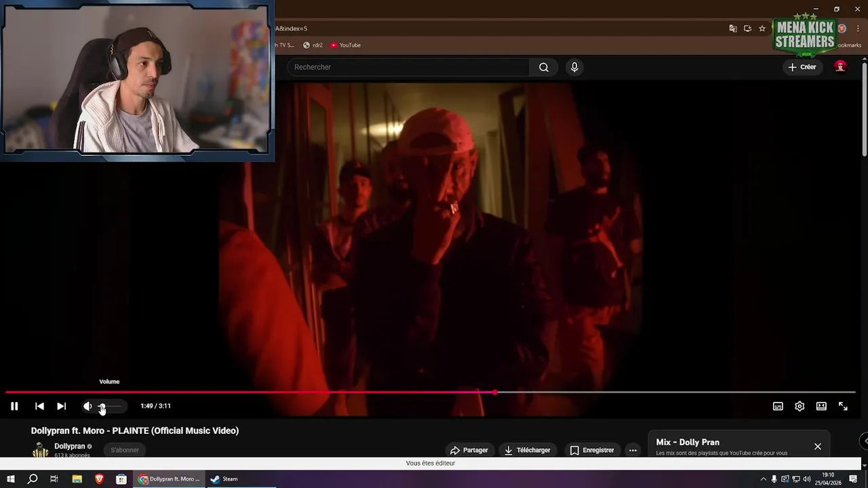Open clock showing 19:10
Viewport: 868px width, 488px height.
(x=829, y=479)
